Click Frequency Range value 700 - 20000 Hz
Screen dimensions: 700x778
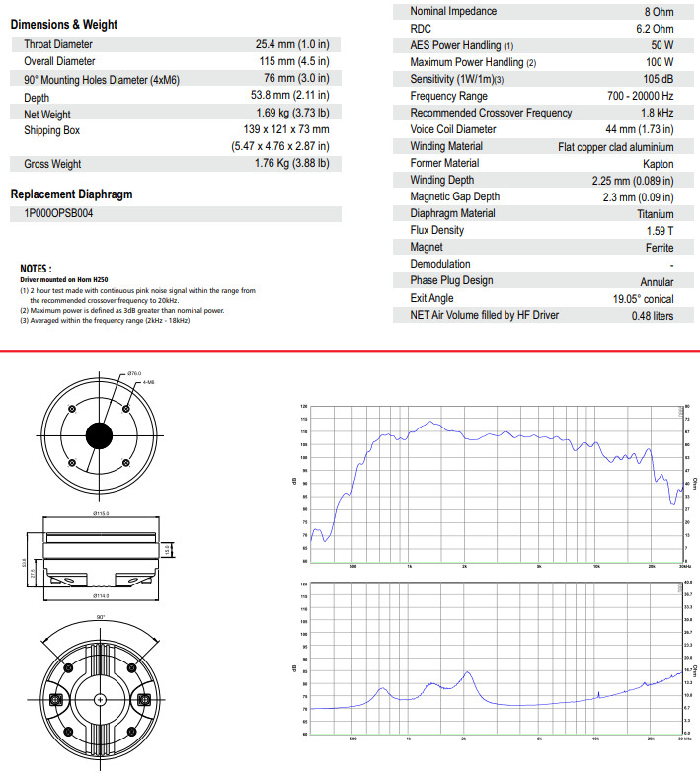coord(641,96)
